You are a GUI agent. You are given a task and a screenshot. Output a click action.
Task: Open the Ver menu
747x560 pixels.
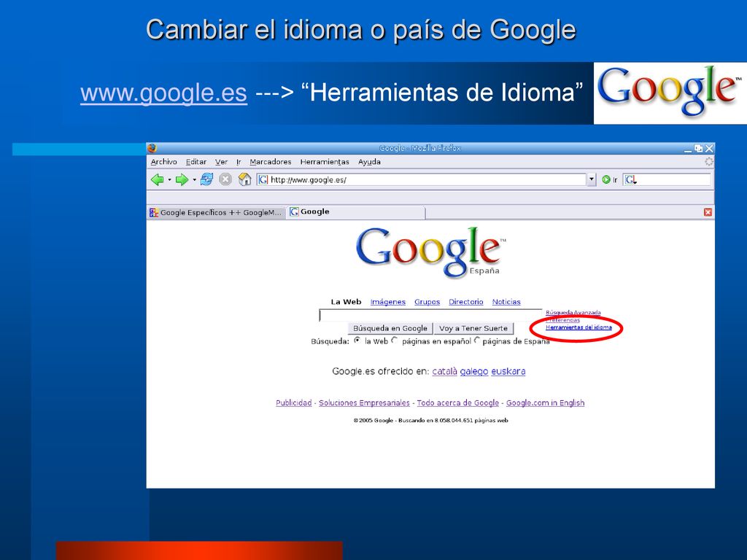pos(222,162)
